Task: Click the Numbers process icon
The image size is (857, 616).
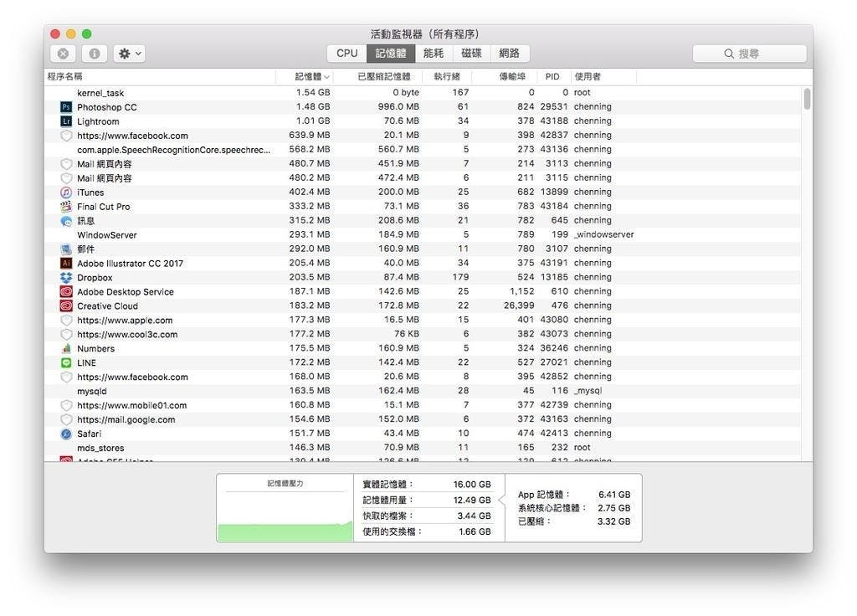Action: pos(66,349)
